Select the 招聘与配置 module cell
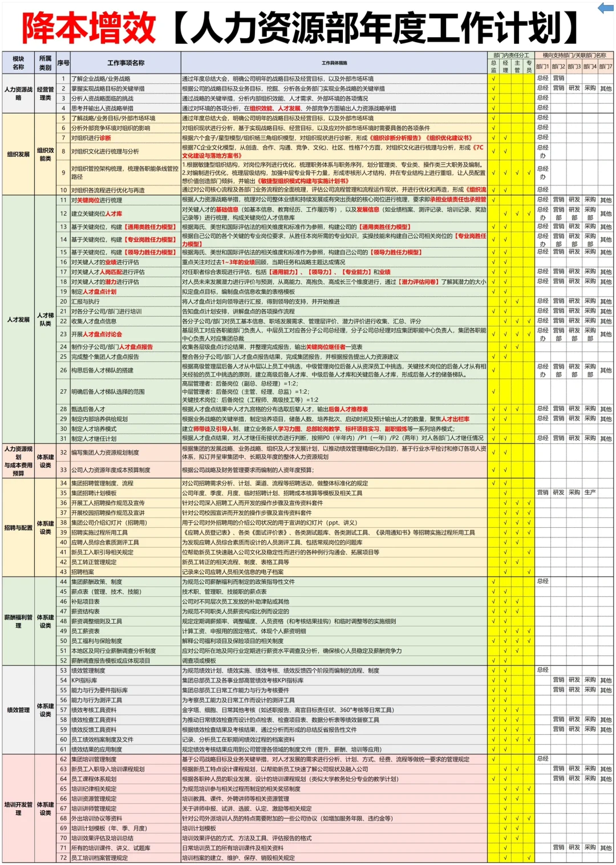616x865 pixels. click(18, 528)
